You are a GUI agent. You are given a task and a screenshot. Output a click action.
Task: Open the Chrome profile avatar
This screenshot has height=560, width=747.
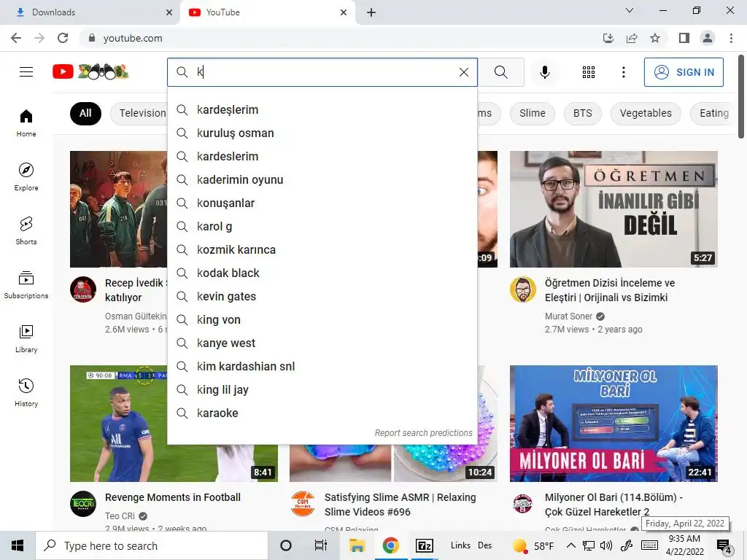[x=708, y=38]
